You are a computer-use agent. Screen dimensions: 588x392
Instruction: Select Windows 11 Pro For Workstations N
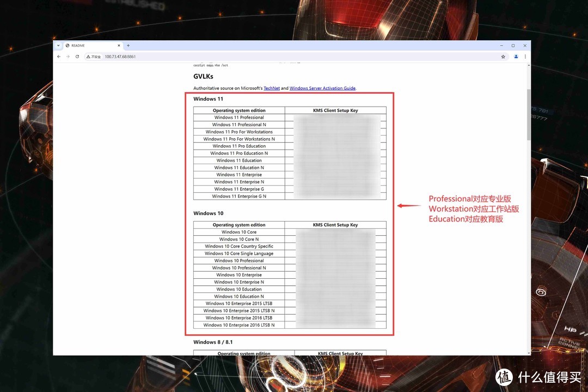click(x=290, y=139)
